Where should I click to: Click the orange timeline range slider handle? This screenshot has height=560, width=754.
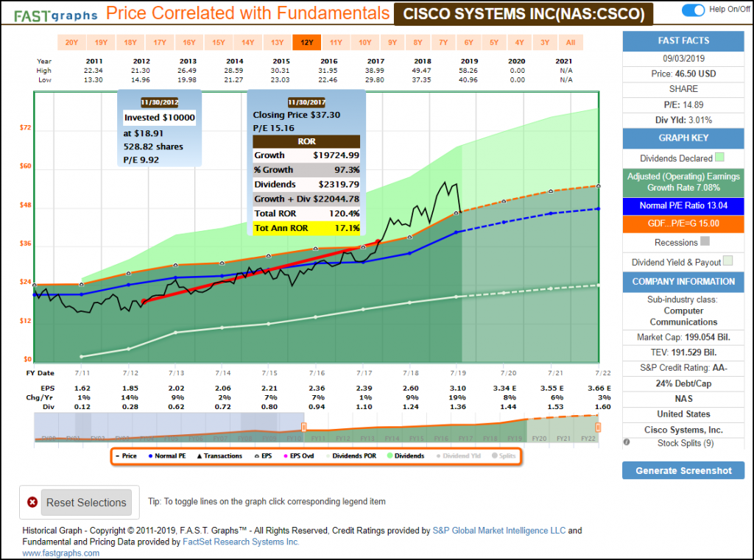[599, 427]
